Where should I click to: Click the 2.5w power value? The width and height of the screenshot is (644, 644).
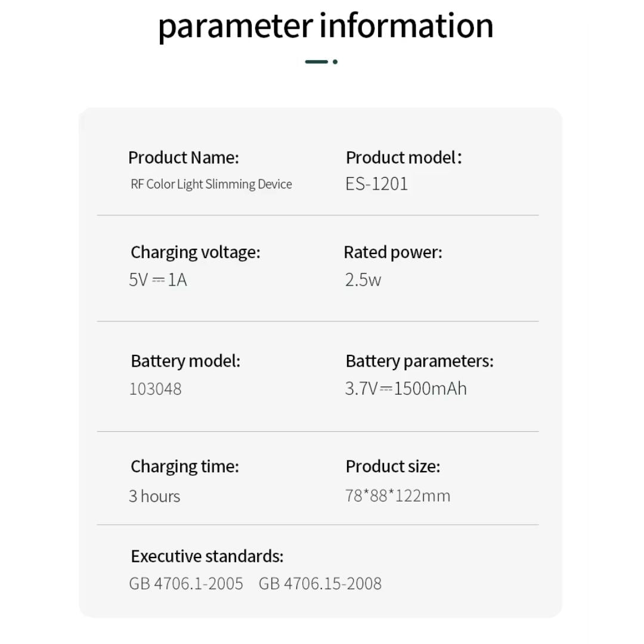click(363, 280)
